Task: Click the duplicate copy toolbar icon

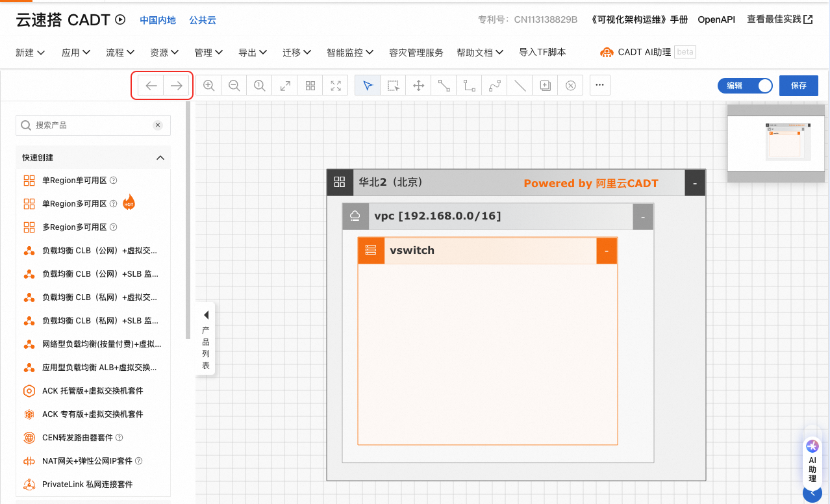Action: coord(545,86)
